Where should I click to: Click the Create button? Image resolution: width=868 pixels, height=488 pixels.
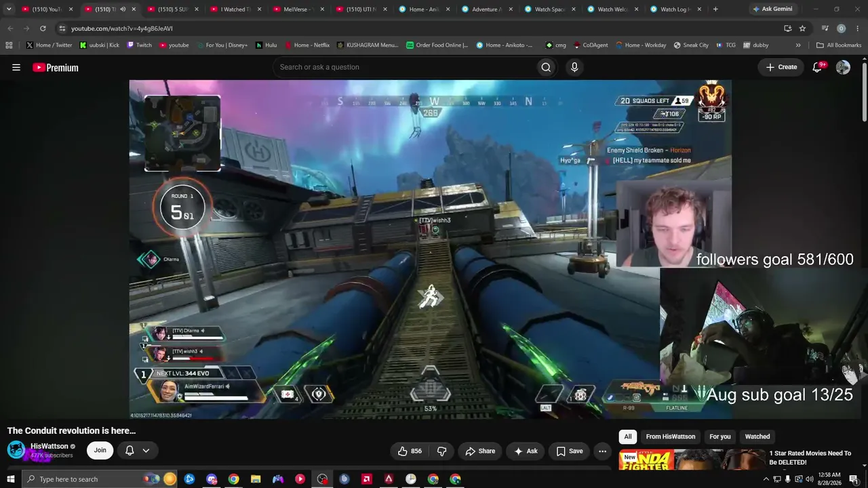click(x=781, y=67)
